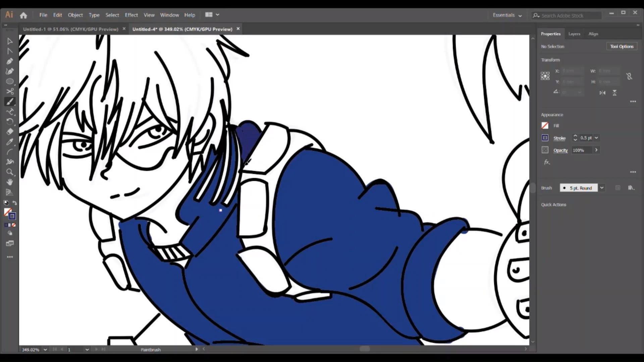Select the Selection tool arrow
The image size is (644, 362).
pyautogui.click(x=10, y=41)
